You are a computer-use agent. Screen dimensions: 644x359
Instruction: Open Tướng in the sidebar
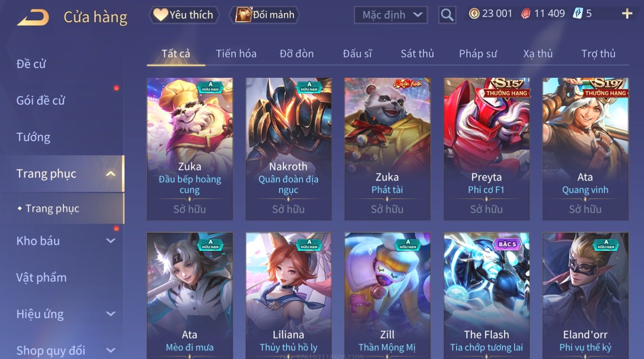click(33, 137)
